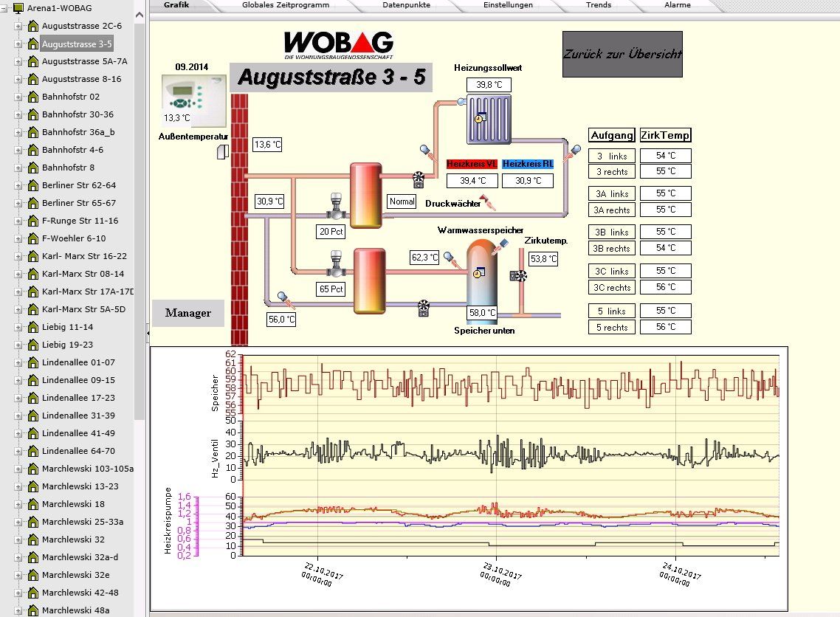Viewport: 840px width, 617px height.
Task: Click the room controller device icon
Action: [x=194, y=100]
